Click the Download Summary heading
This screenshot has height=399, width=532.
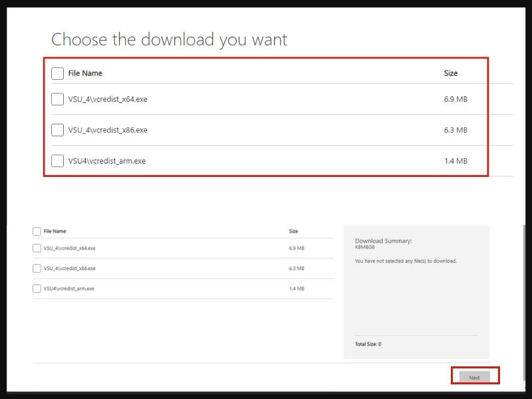click(384, 241)
